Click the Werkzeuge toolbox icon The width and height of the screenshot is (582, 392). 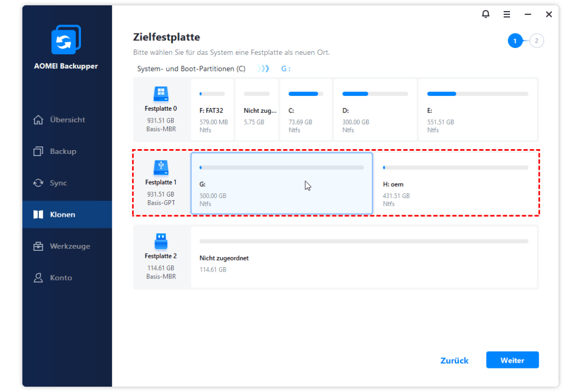click(x=38, y=246)
